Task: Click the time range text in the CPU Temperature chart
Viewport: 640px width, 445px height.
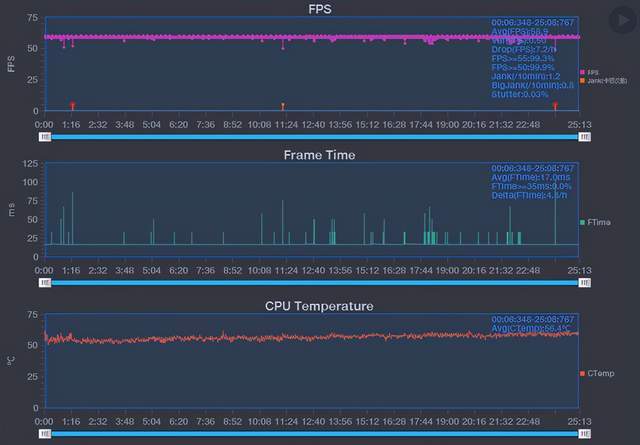Action: [x=533, y=319]
